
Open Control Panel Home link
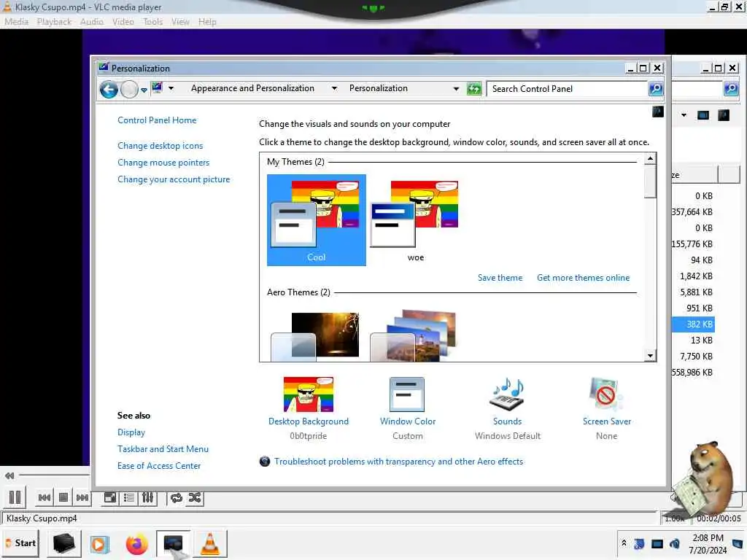tap(157, 120)
